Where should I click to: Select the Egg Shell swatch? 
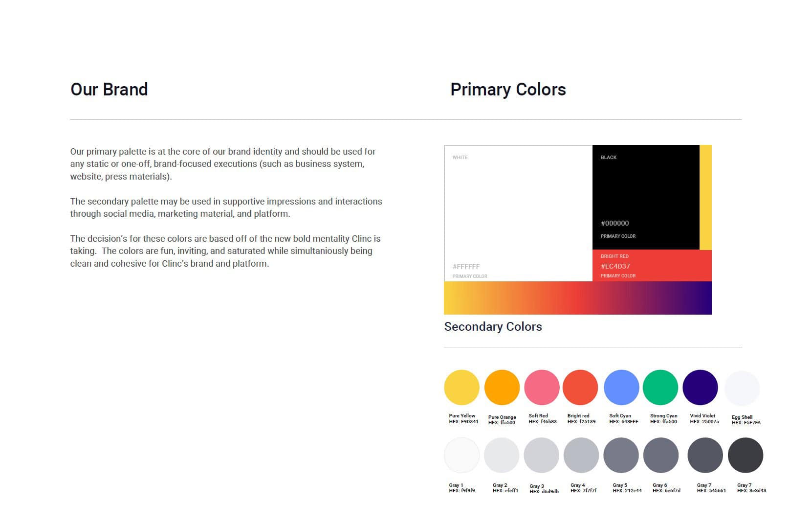(x=742, y=389)
